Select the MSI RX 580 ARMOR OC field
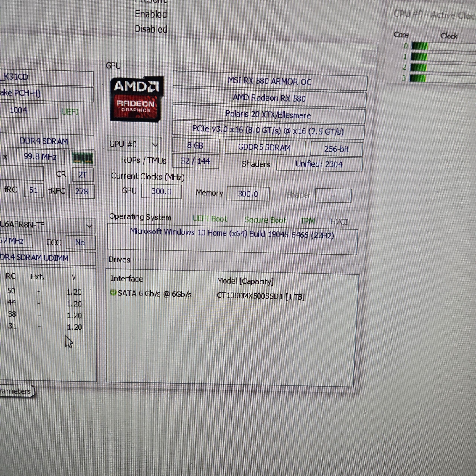 pos(270,81)
